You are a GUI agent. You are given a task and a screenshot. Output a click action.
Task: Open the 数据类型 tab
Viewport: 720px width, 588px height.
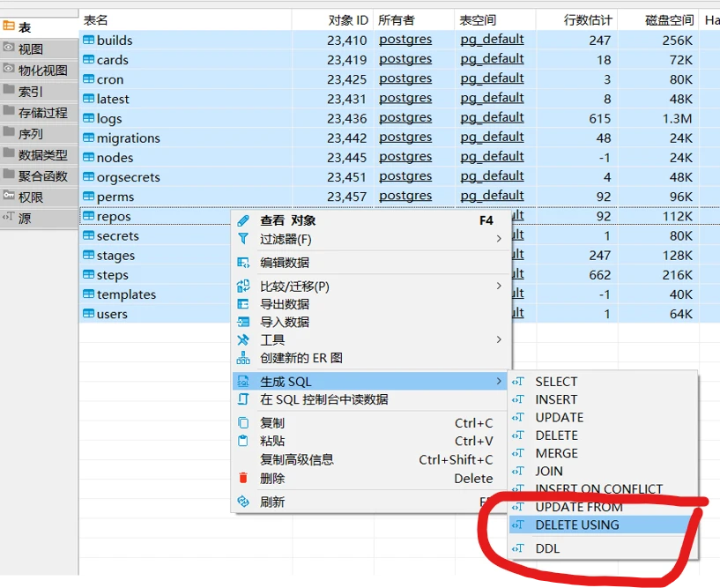[x=39, y=154]
